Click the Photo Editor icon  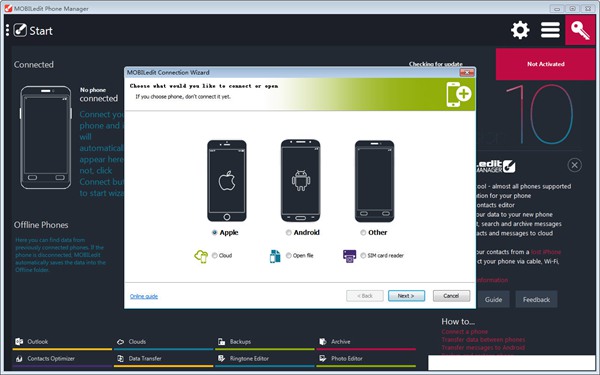pos(323,359)
